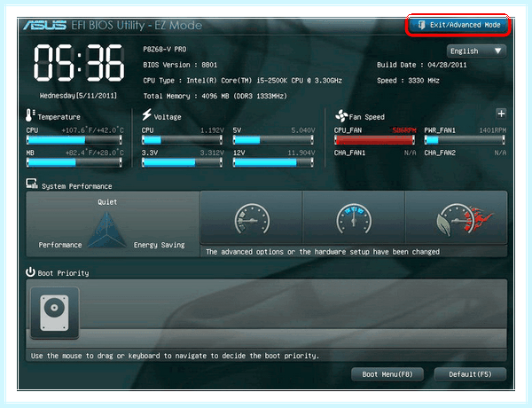Screen dimensions: 532x408
Task: Click the ASUS logo
Action: (45, 25)
